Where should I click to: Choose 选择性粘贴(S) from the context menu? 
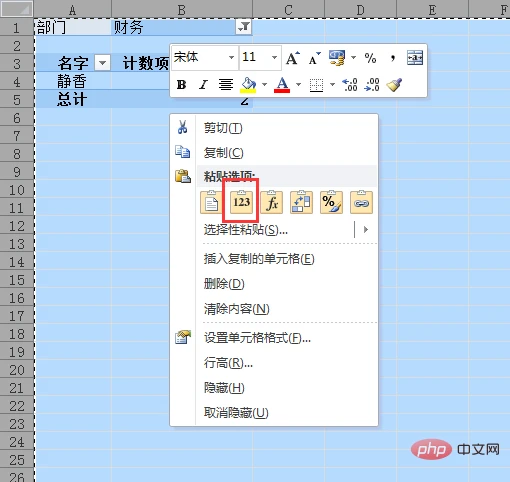(246, 230)
